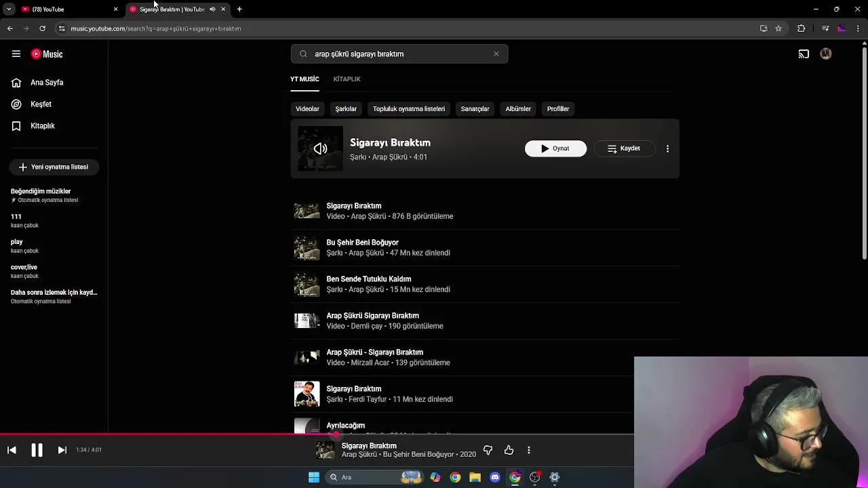Open the Windows Start menu
Viewport: 868px width, 488px height.
point(314,477)
